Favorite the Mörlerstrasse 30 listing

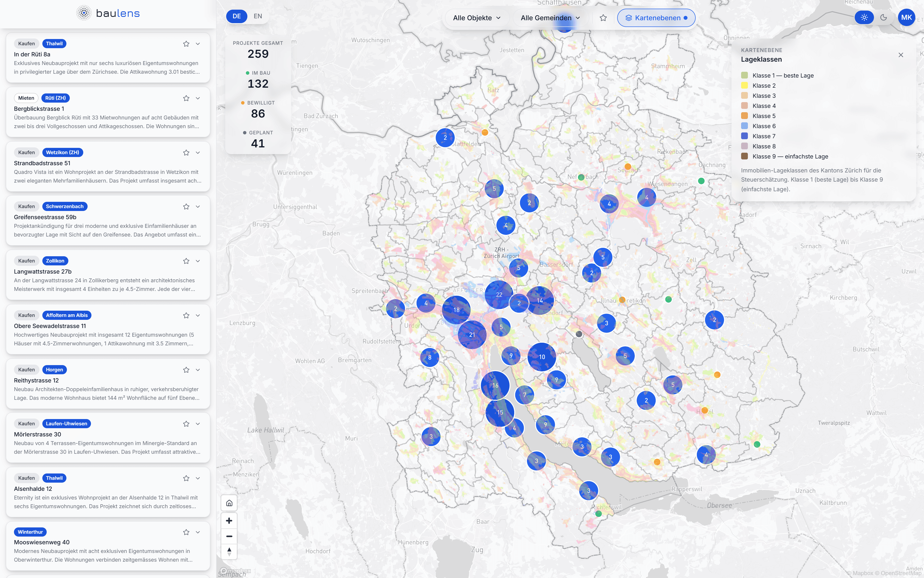[x=186, y=424]
